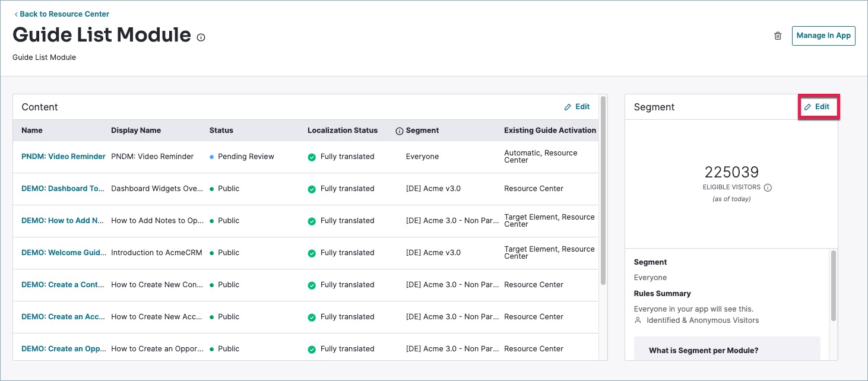
Task: Click info icon beside Eligible Visitors
Action: 768,188
